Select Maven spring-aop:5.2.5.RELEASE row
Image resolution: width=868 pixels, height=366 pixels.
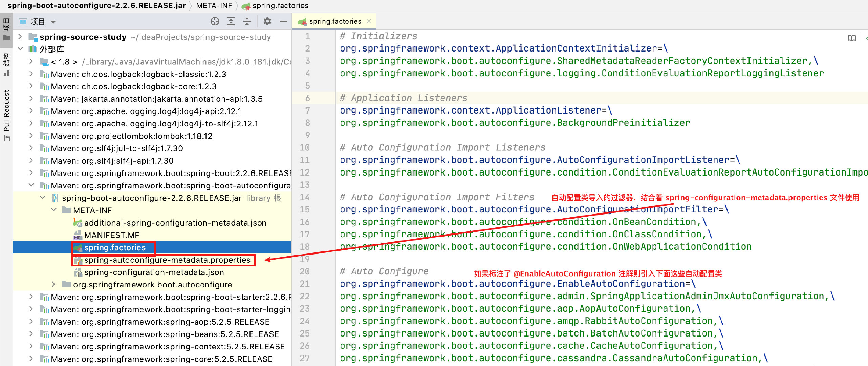tap(152, 322)
